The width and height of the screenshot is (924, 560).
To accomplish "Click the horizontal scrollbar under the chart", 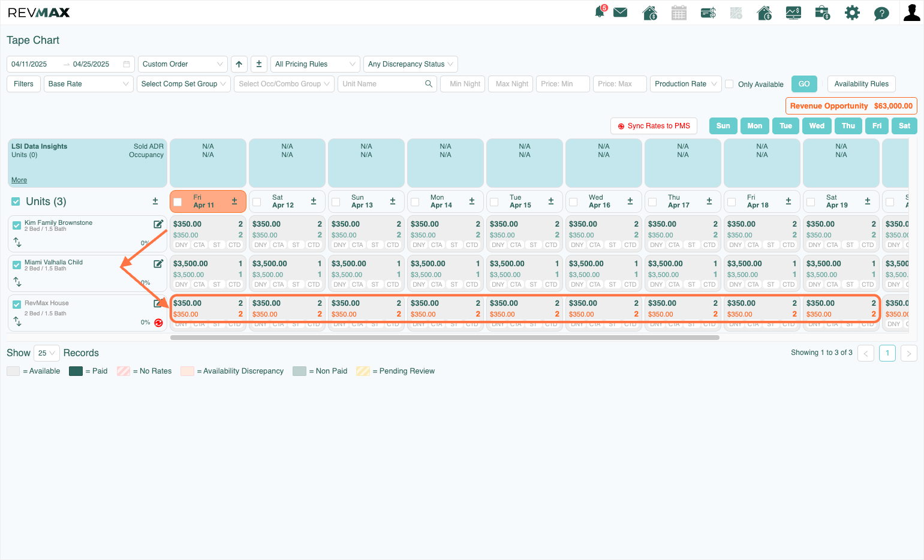I will pos(445,338).
